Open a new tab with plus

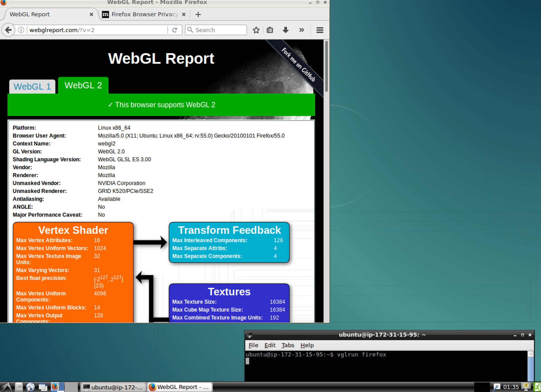coord(198,15)
